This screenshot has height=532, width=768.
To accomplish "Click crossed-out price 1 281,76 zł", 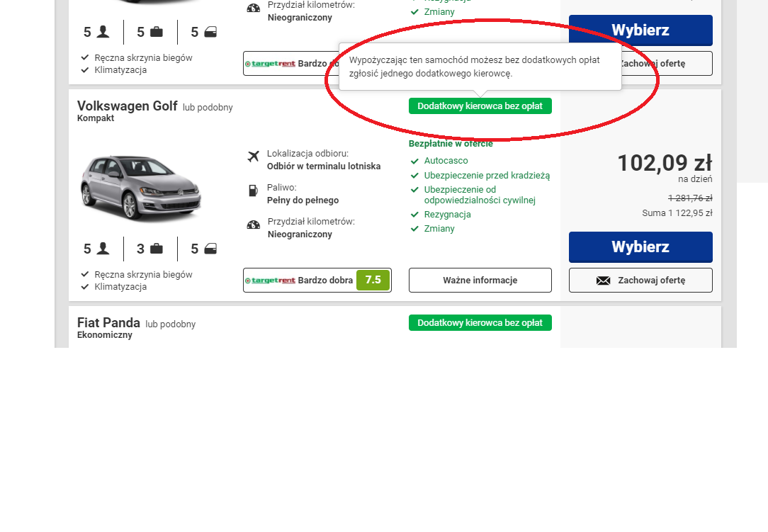I will pyautogui.click(x=690, y=198).
